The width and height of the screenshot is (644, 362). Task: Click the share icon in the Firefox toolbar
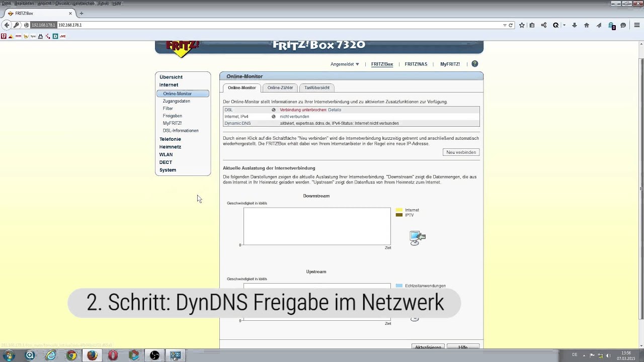click(544, 25)
